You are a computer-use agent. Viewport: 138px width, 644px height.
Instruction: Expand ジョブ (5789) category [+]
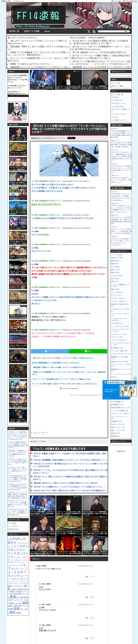click(x=123, y=292)
